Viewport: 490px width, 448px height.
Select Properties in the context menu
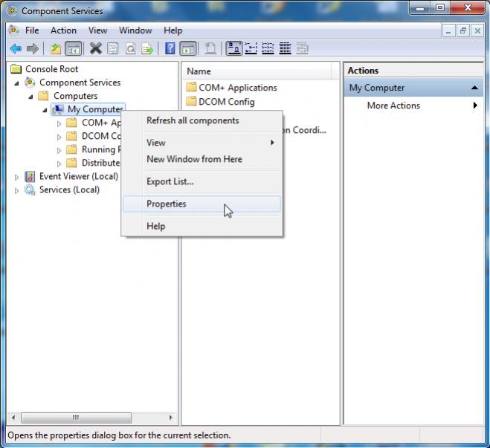pos(202,204)
